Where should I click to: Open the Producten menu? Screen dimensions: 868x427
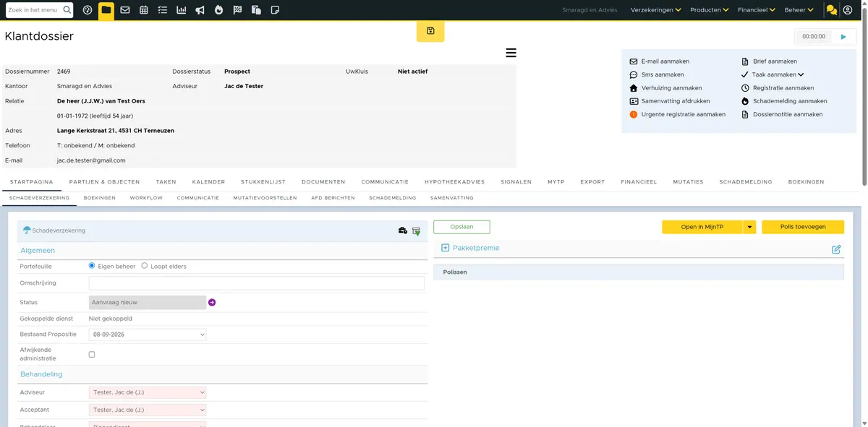click(x=710, y=10)
